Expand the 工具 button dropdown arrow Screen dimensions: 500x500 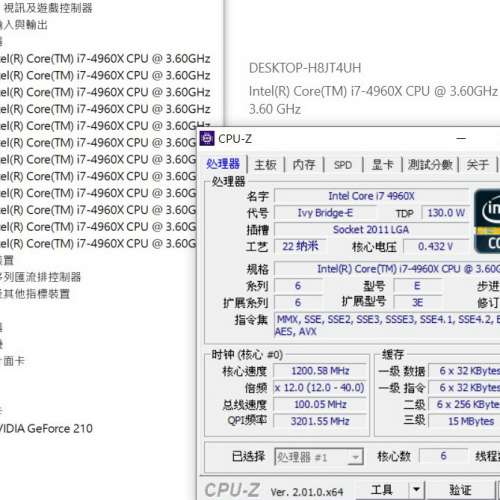(x=416, y=490)
